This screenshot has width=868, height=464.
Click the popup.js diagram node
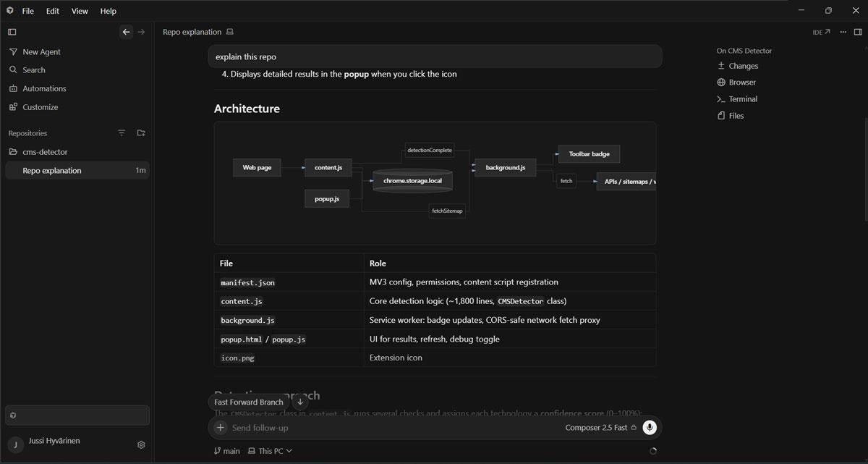(327, 198)
